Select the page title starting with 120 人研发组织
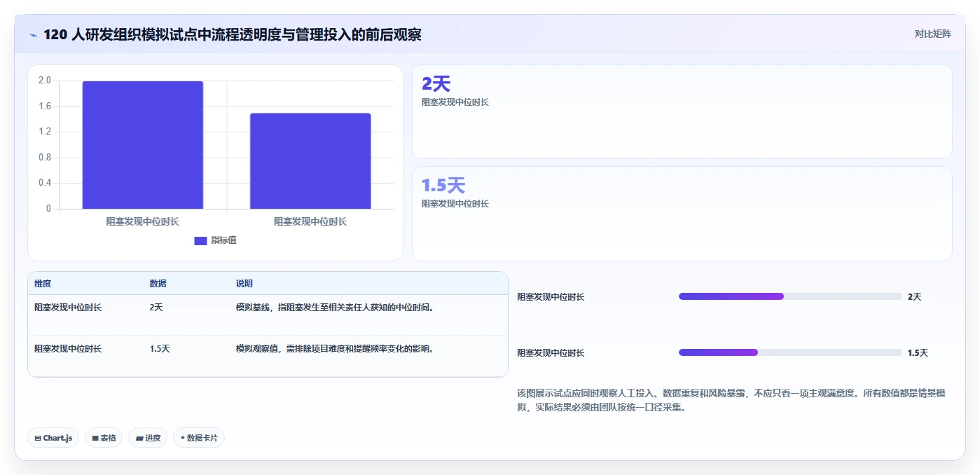 [x=233, y=34]
